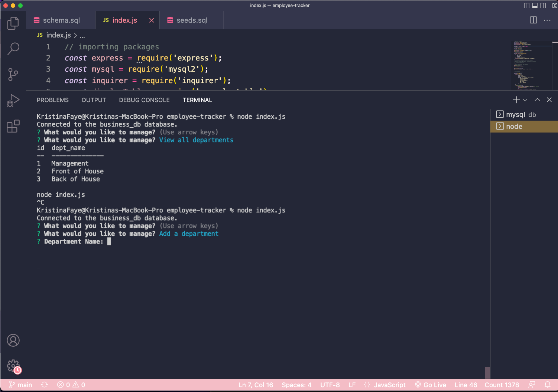The height and width of the screenshot is (392, 558).
Task: Open the Search view
Action: click(x=13, y=49)
